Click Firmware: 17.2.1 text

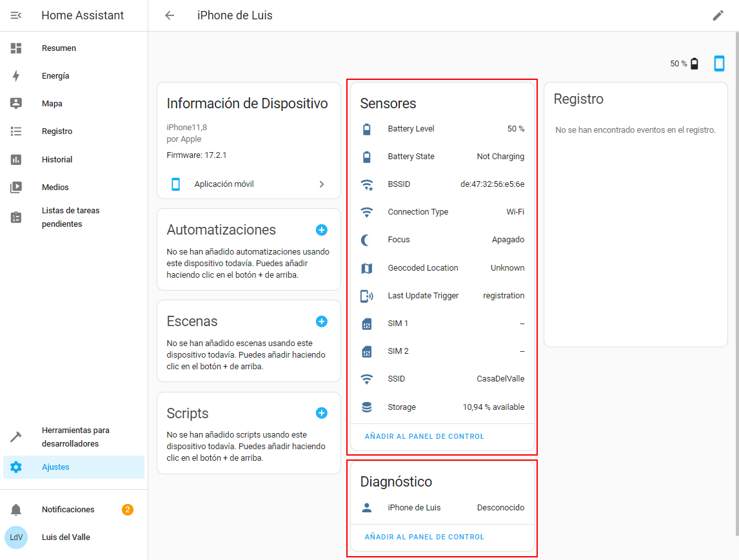pos(197,155)
